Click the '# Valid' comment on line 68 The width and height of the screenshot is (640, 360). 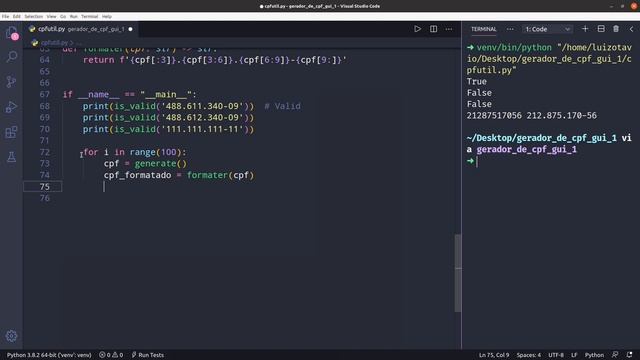[x=282, y=106]
